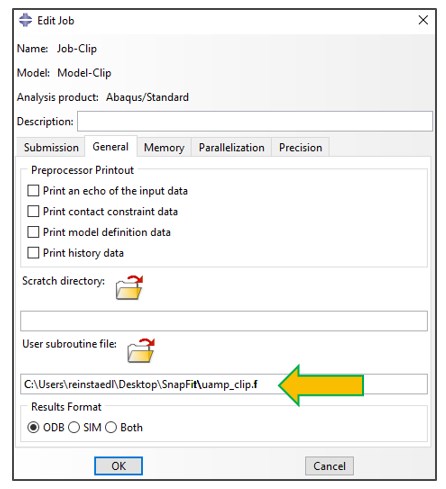The height and width of the screenshot is (489, 446).
Task: Open the Memory tab
Action: point(164,147)
